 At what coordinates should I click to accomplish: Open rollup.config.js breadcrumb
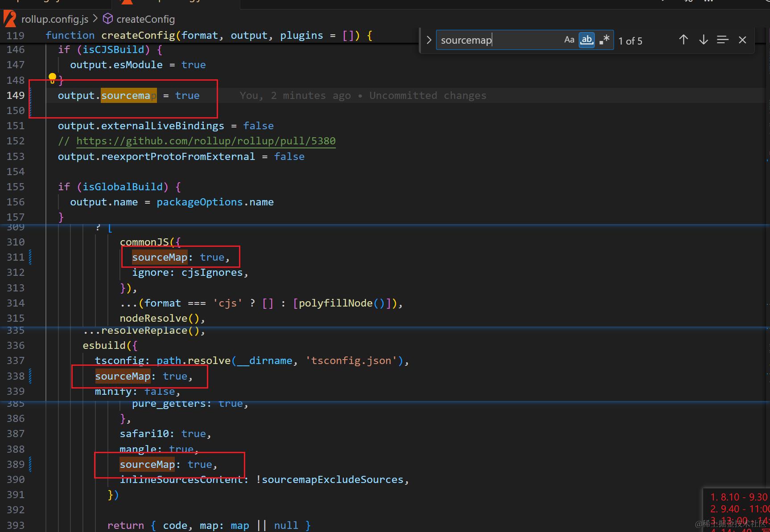55,19
